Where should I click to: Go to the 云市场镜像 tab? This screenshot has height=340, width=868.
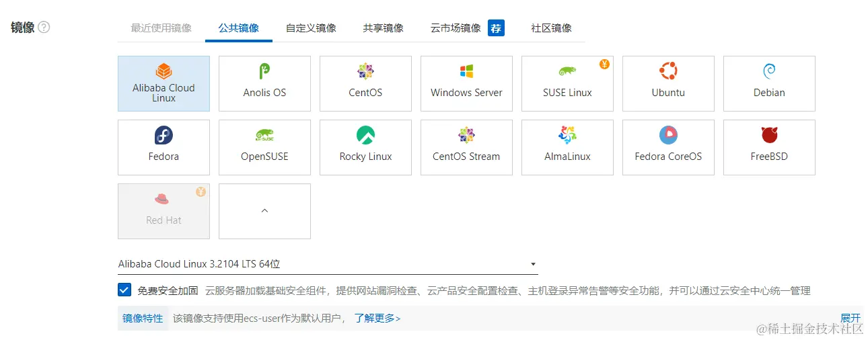click(x=456, y=28)
